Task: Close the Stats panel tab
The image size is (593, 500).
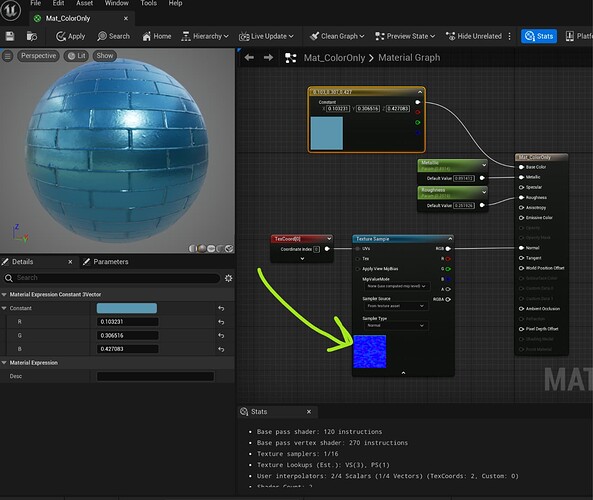Action: tap(309, 411)
